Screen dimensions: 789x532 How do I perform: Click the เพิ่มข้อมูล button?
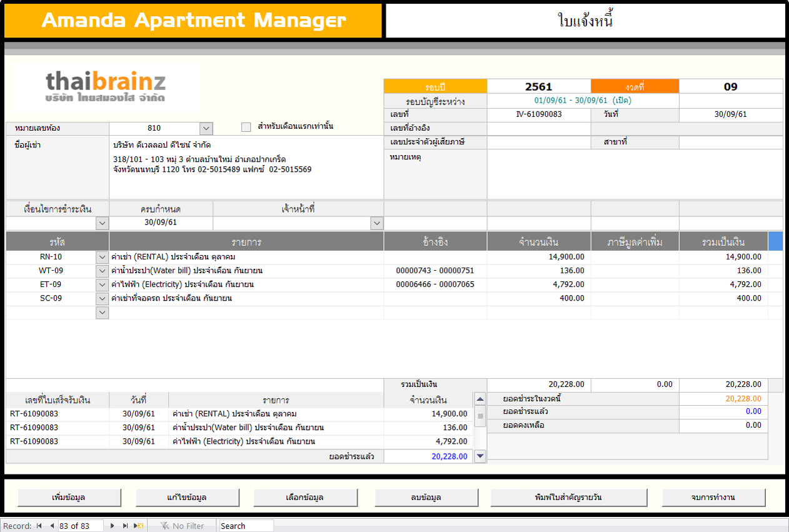[69, 498]
